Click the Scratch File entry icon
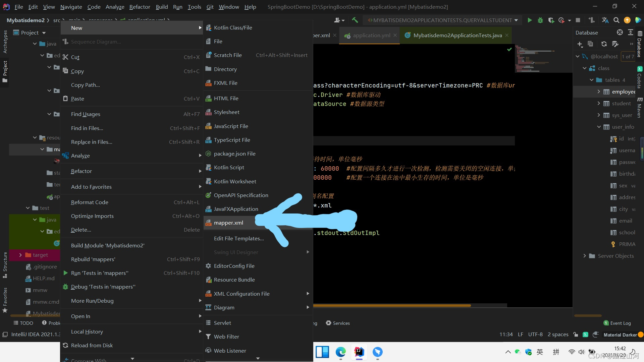The height and width of the screenshot is (362, 644). 209,55
